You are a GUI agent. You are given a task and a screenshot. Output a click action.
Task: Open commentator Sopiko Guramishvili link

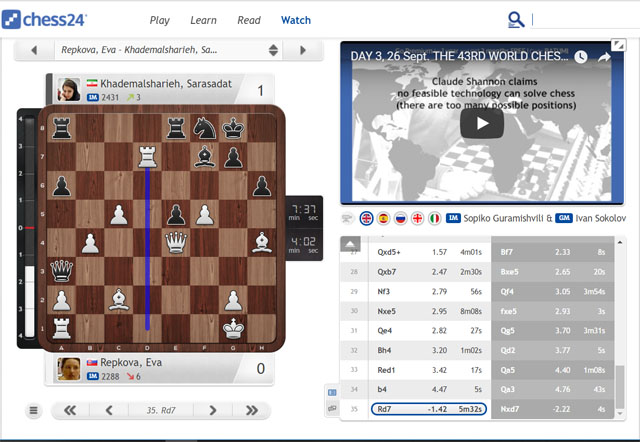(503, 218)
